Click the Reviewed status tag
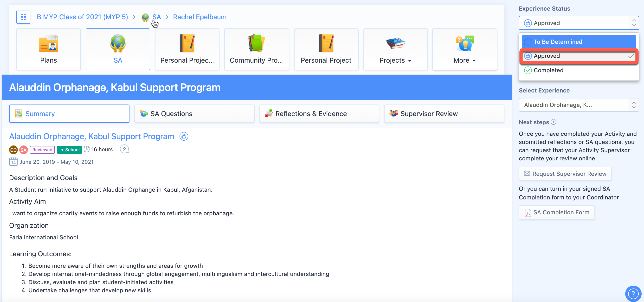 [42, 150]
